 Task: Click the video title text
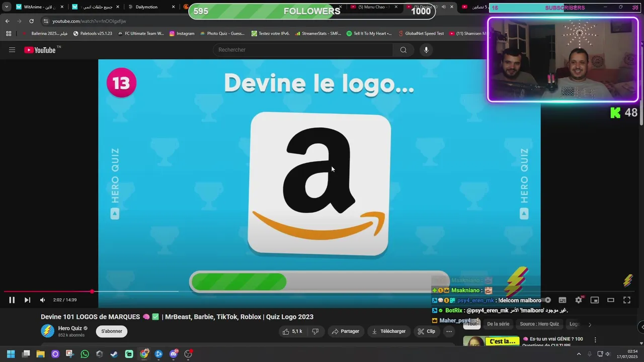coord(177,317)
